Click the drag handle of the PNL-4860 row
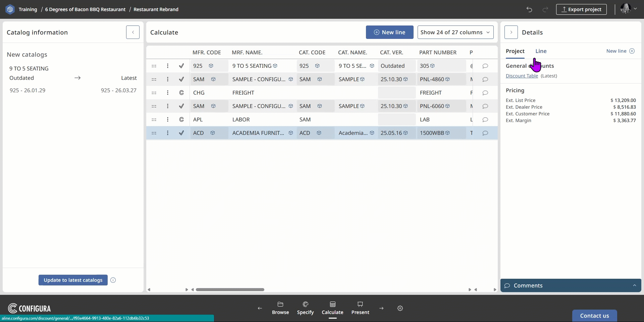 click(154, 79)
